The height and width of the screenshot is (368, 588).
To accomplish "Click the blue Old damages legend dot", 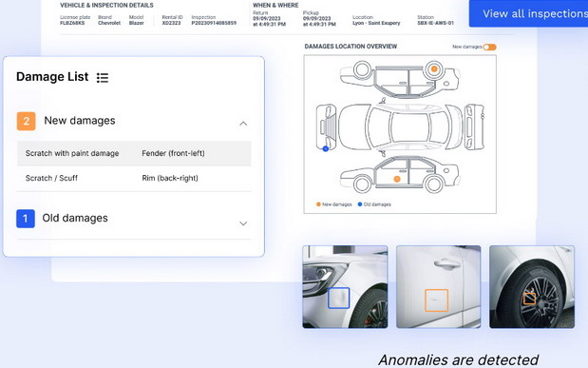I will [360, 204].
